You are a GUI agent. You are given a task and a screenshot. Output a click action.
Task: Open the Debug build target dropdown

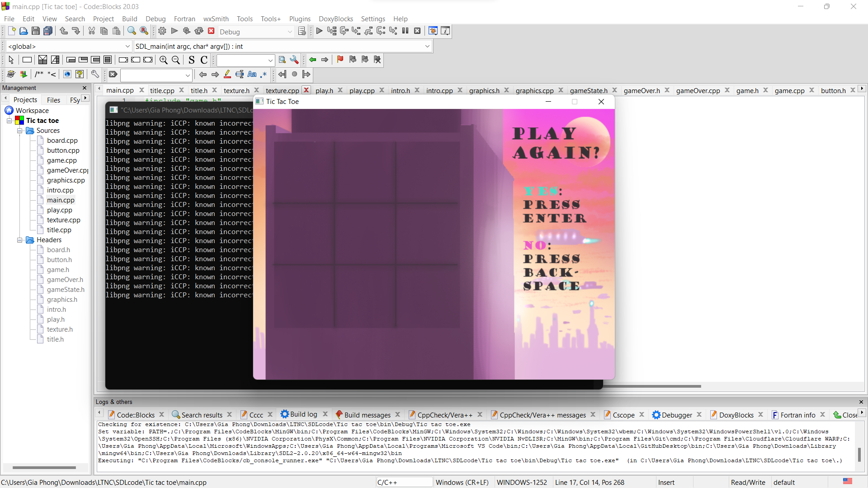click(290, 32)
